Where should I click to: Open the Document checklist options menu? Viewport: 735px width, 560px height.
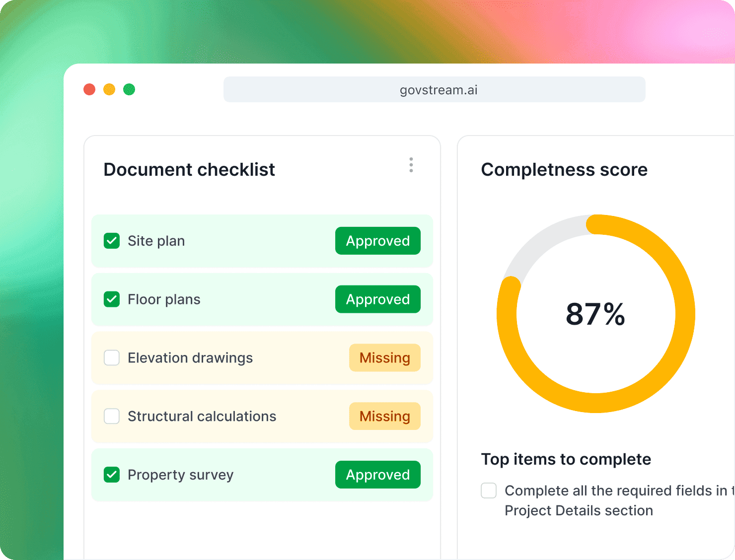(x=411, y=165)
